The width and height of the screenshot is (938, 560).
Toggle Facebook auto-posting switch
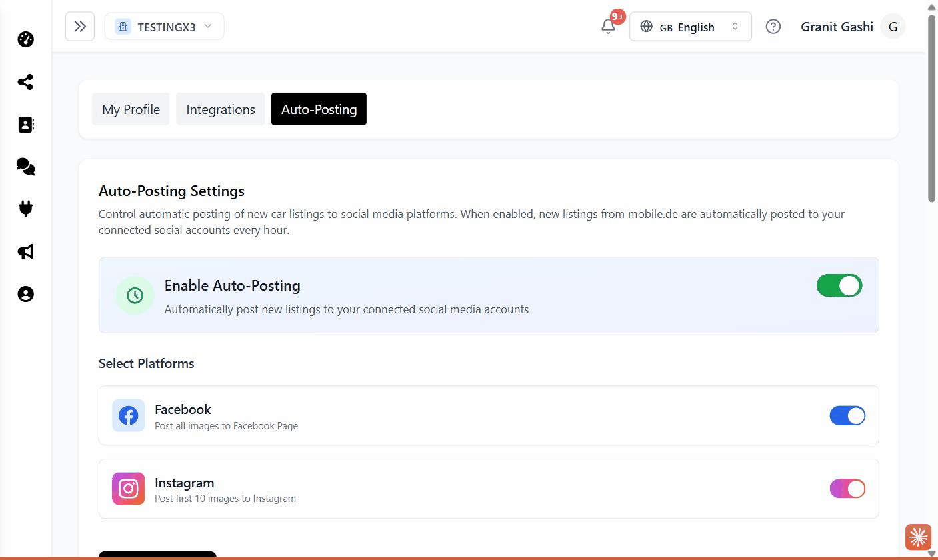[847, 415]
